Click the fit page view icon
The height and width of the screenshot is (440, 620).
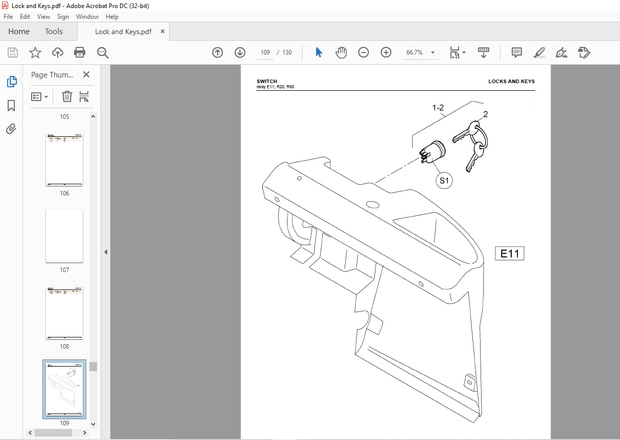click(x=454, y=53)
